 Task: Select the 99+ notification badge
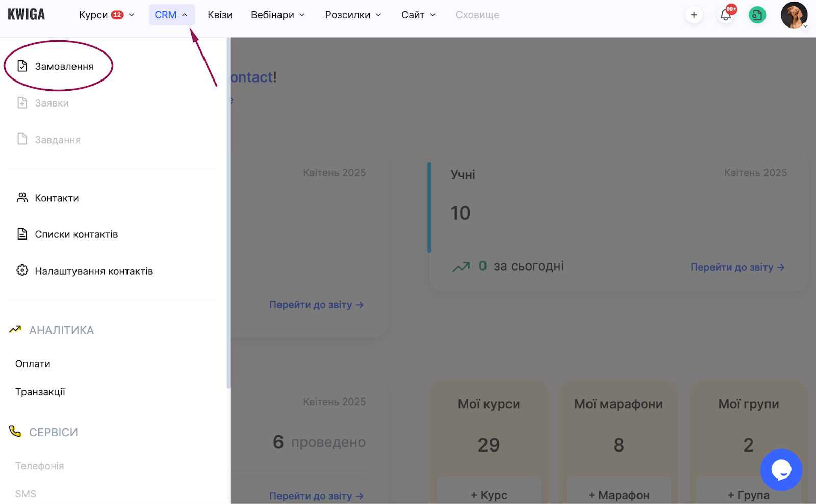(x=731, y=9)
